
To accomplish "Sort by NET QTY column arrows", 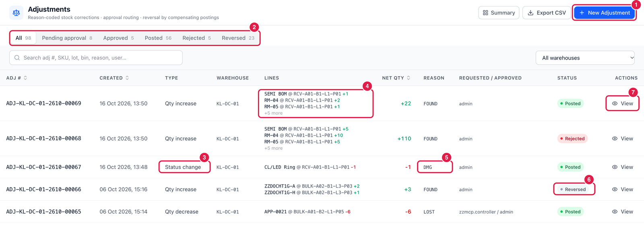I will click(409, 78).
